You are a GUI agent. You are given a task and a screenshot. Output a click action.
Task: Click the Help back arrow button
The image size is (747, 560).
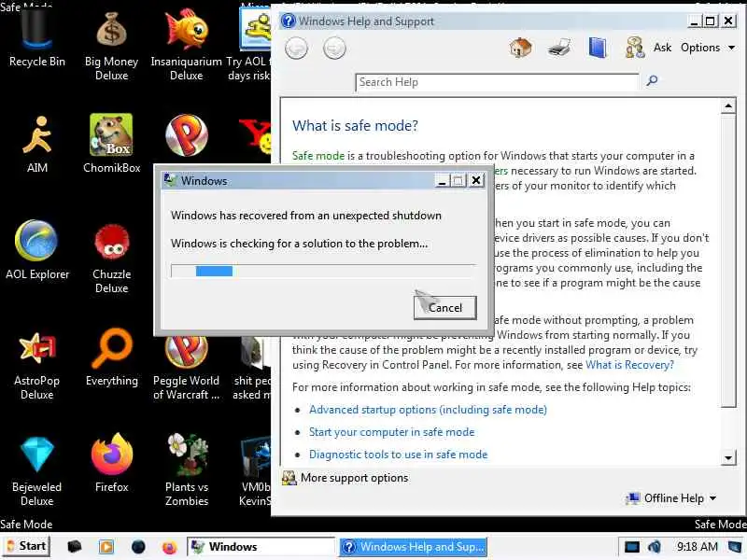click(296, 49)
